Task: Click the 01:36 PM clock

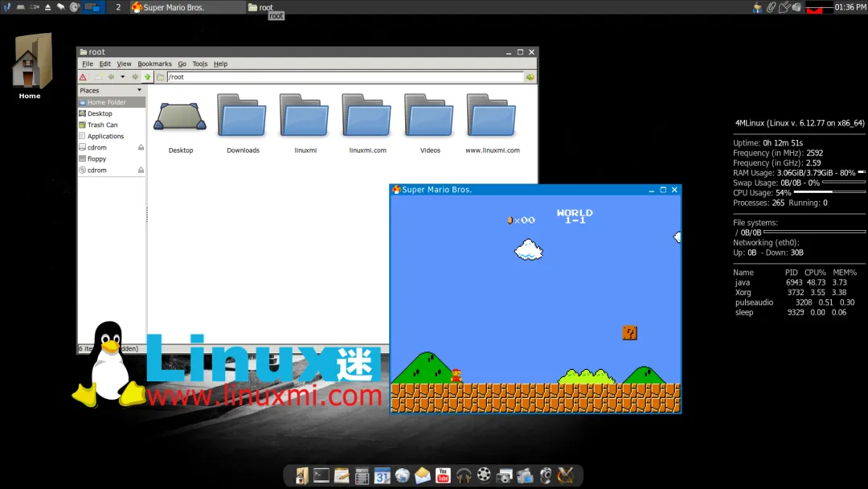Action: point(850,7)
